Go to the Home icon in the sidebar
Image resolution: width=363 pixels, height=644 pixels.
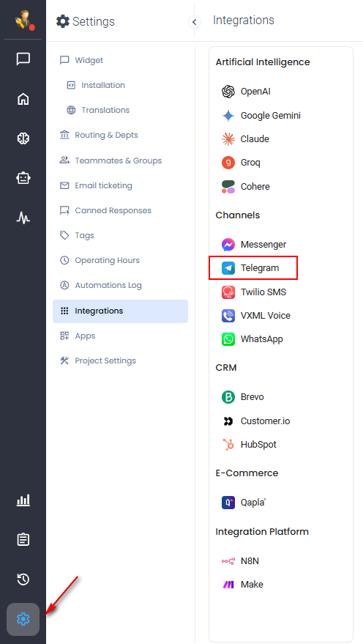(23, 99)
